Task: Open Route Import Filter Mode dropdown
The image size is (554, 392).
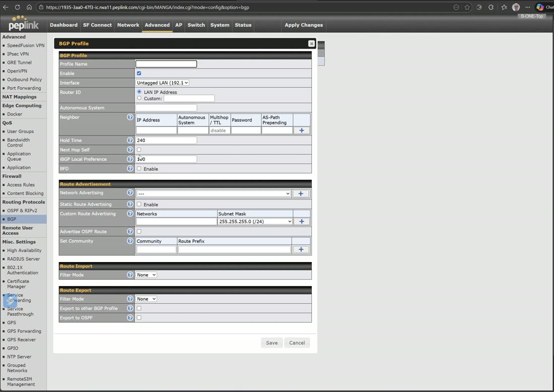Action: [146, 275]
